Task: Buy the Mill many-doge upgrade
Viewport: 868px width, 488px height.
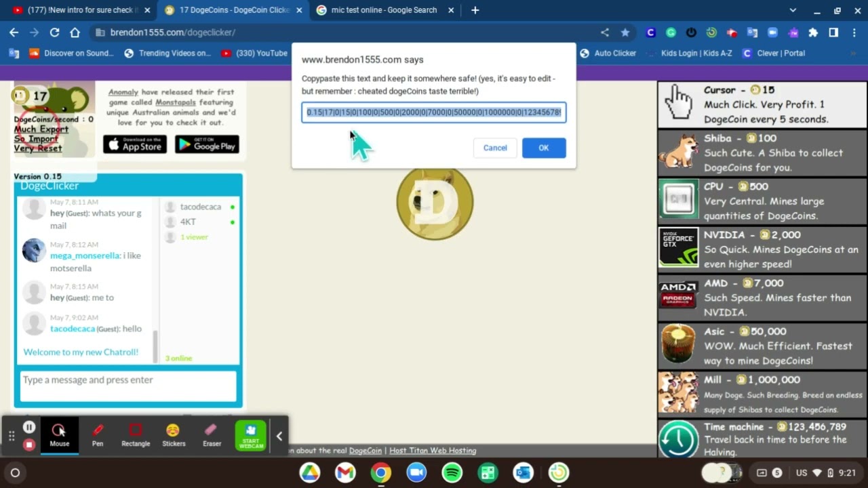Action: click(x=762, y=394)
